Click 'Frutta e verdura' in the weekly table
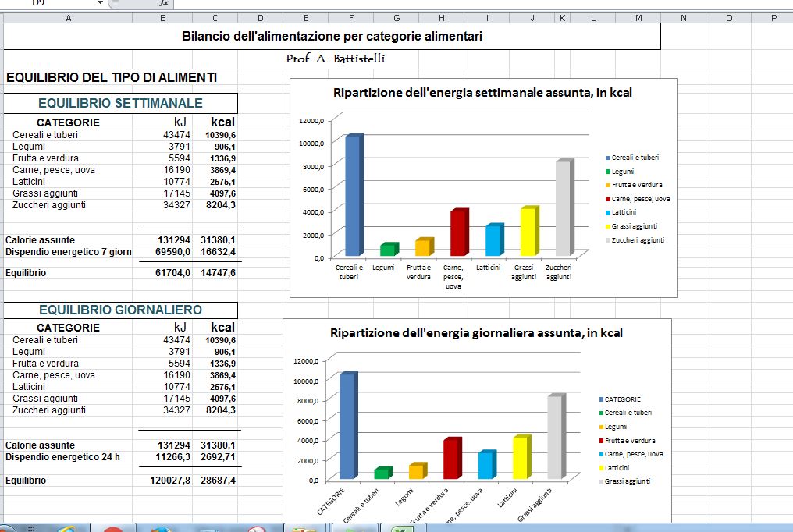The height and width of the screenshot is (532, 793). pyautogui.click(x=45, y=158)
